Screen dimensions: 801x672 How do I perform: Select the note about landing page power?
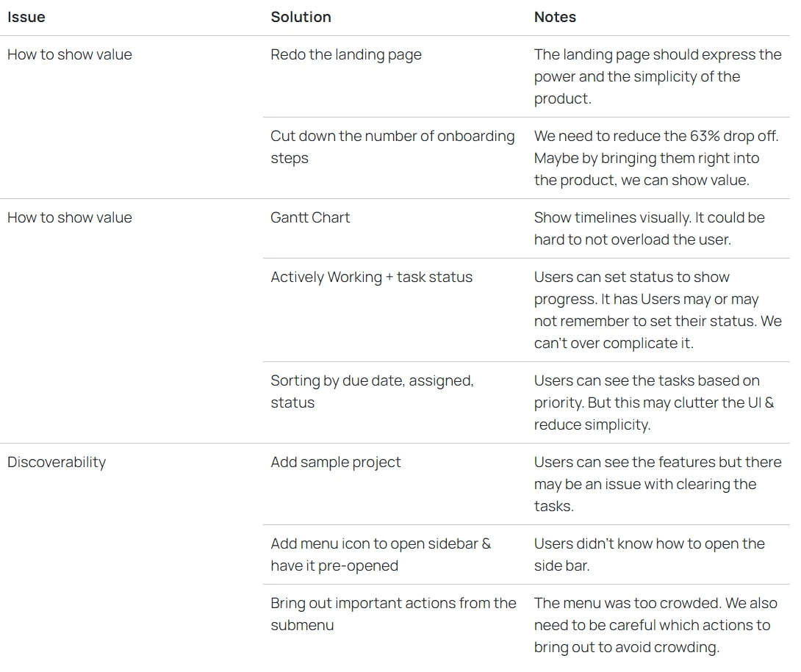pyautogui.click(x=658, y=76)
